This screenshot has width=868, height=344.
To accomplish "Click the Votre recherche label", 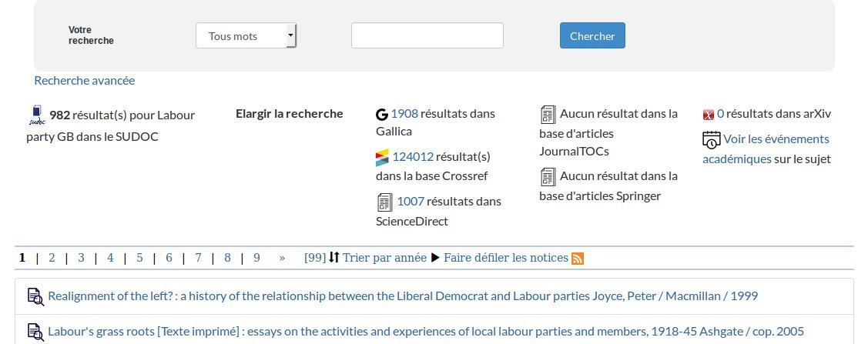I will (92, 35).
